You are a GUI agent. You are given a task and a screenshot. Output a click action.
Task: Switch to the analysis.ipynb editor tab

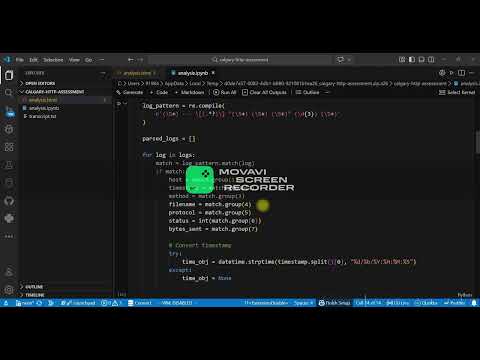(x=193, y=73)
